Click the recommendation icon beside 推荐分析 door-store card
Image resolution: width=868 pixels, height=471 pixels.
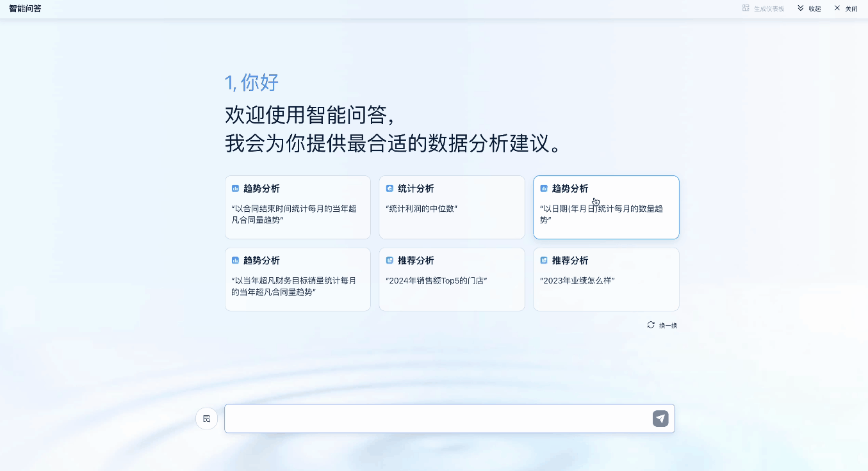pyautogui.click(x=389, y=260)
